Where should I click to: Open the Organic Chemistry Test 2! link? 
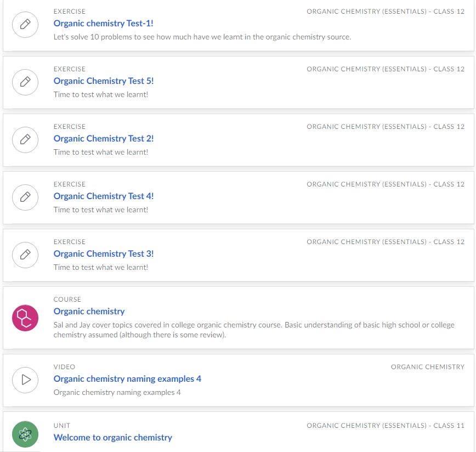click(104, 138)
